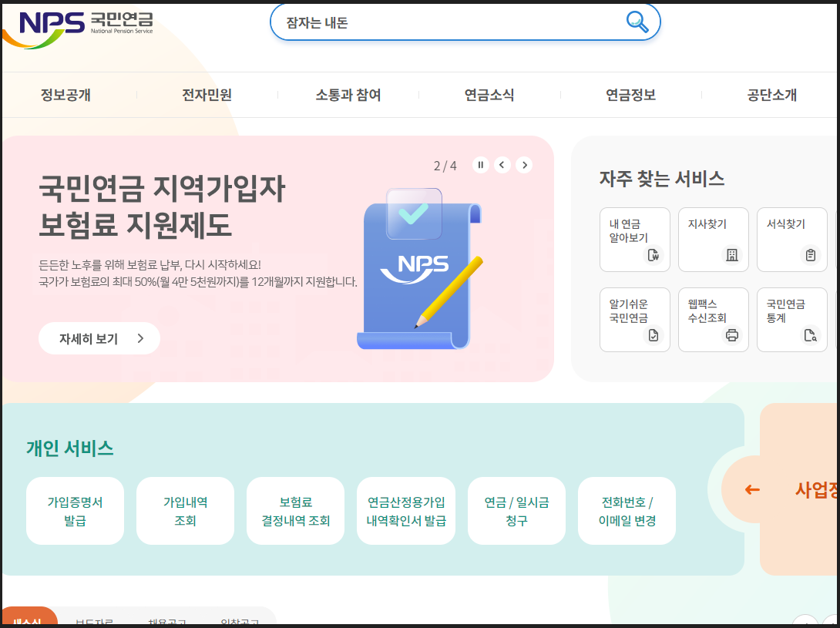
Task: Click 연금 / 일시금 청구
Action: pyautogui.click(x=516, y=510)
